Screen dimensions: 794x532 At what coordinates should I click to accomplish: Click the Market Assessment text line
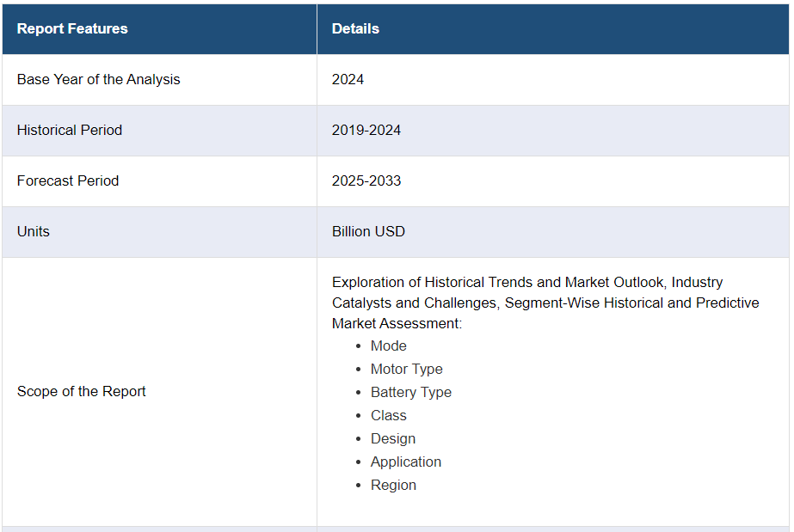point(397,323)
